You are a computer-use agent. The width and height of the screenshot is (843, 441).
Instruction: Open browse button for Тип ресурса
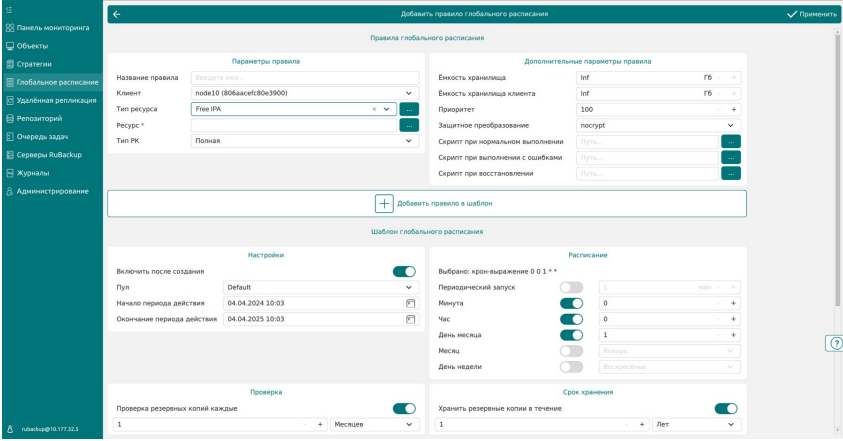[409, 109]
